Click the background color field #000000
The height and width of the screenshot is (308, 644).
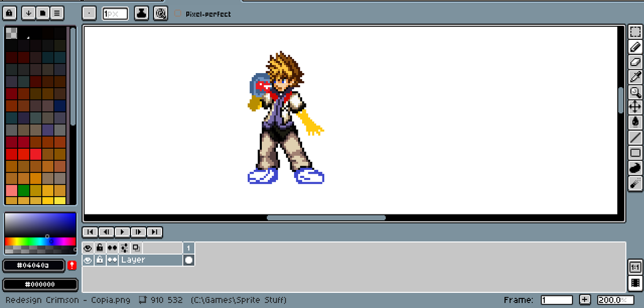point(40,284)
